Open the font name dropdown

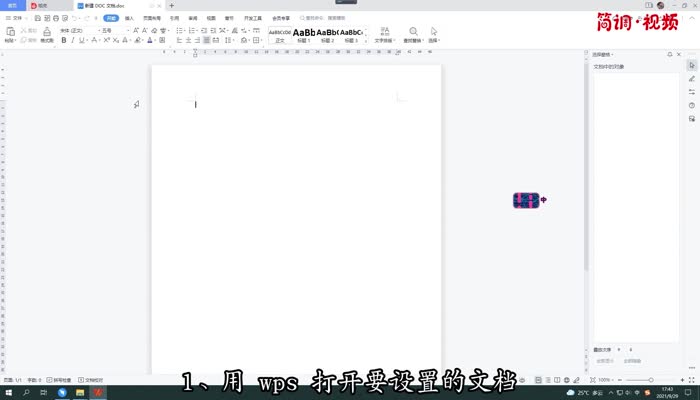(77, 31)
